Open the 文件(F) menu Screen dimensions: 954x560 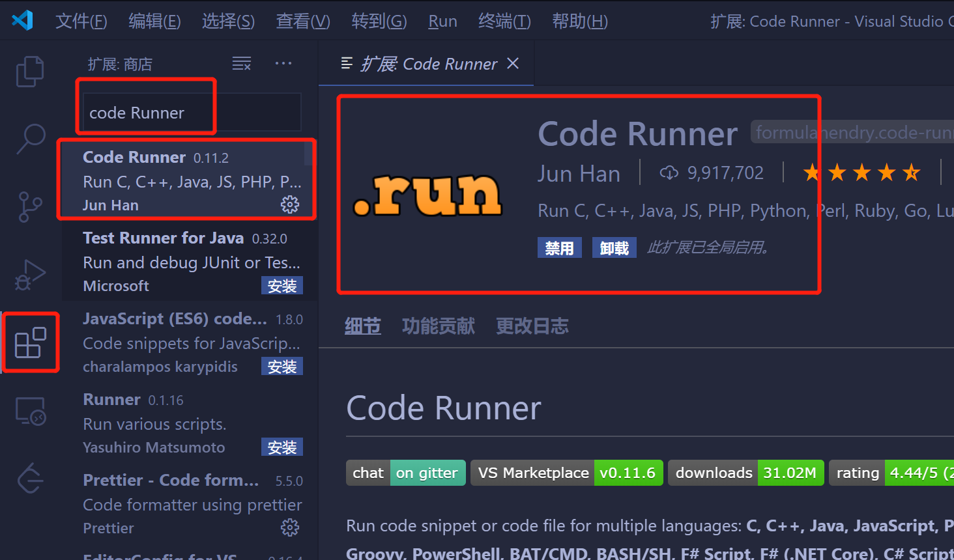coord(81,21)
